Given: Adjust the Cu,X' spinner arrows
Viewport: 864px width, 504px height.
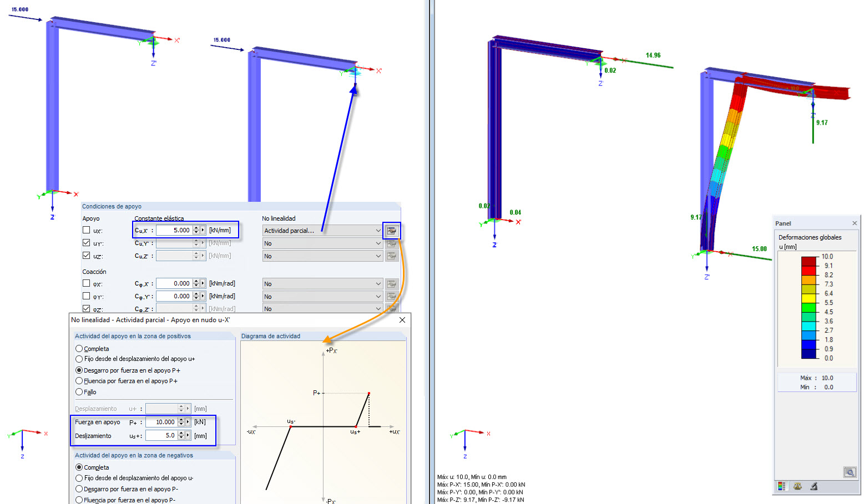Looking at the screenshot, I should pyautogui.click(x=196, y=230).
